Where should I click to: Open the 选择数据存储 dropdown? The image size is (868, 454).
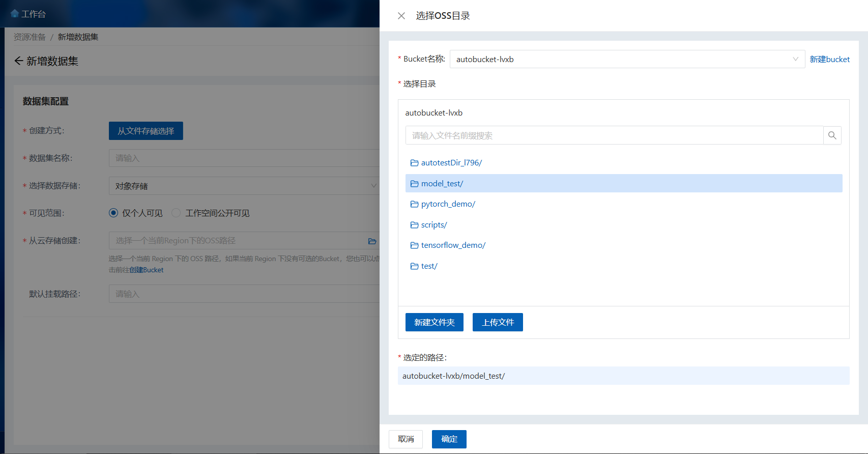coord(243,186)
